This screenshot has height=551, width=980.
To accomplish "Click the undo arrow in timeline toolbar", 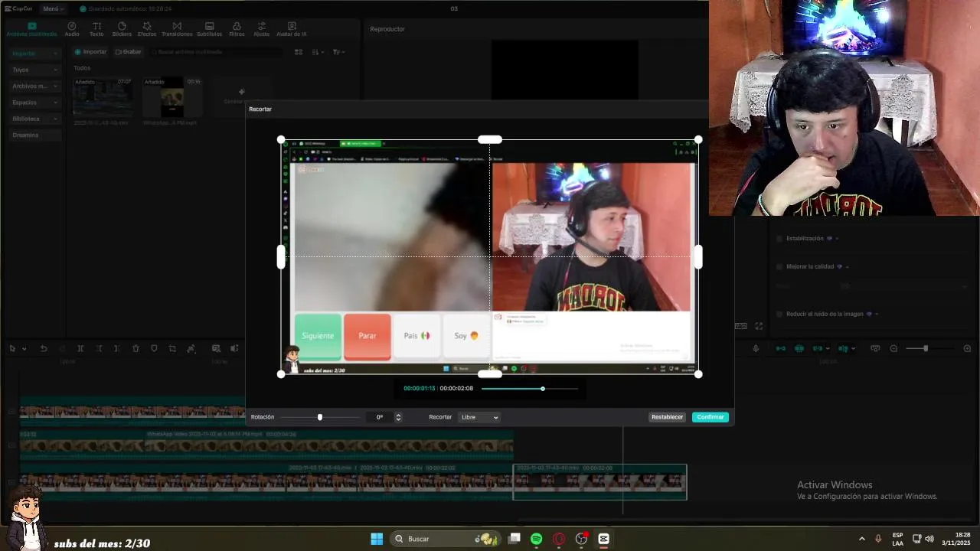I will point(44,348).
